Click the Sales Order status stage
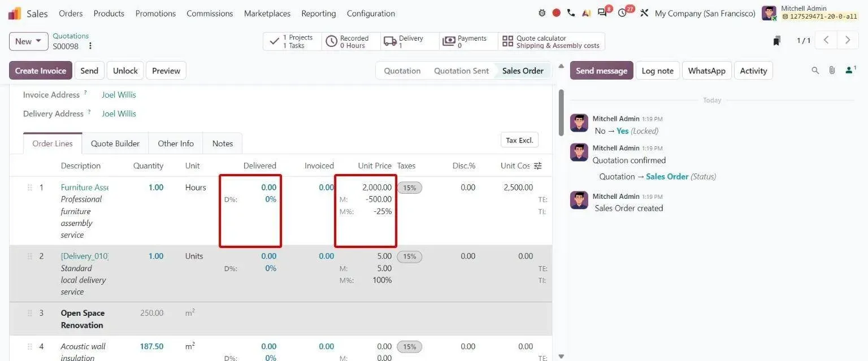Image resolution: width=868 pixels, height=361 pixels. tap(523, 71)
